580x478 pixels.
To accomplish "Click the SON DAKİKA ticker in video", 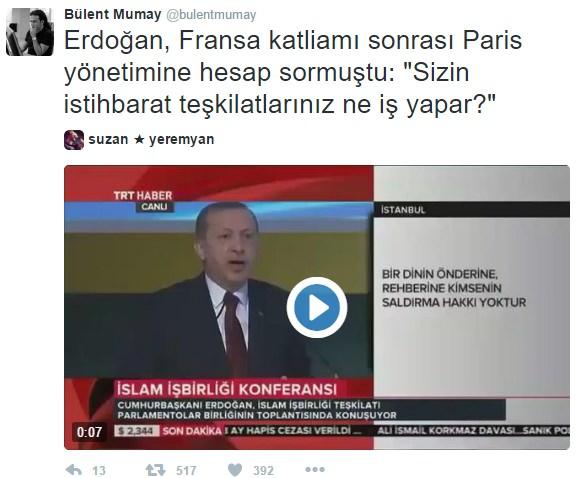I will pyautogui.click(x=192, y=431).
